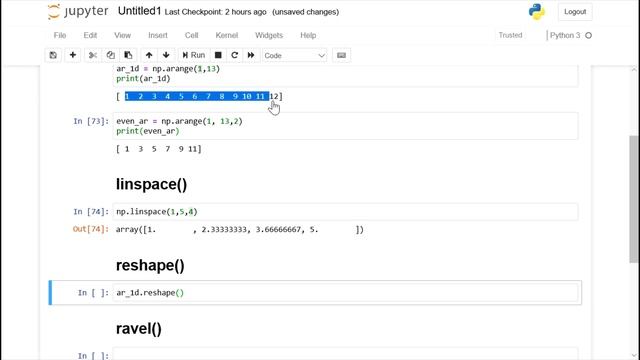Viewport: 640px width, 360px height.
Task: Click the highlighted 1 to 11 output
Action: (197, 96)
